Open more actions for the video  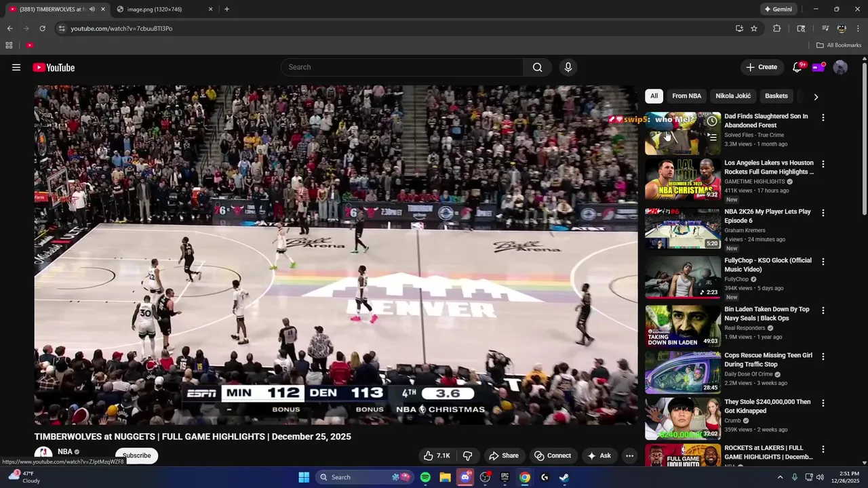pos(629,455)
